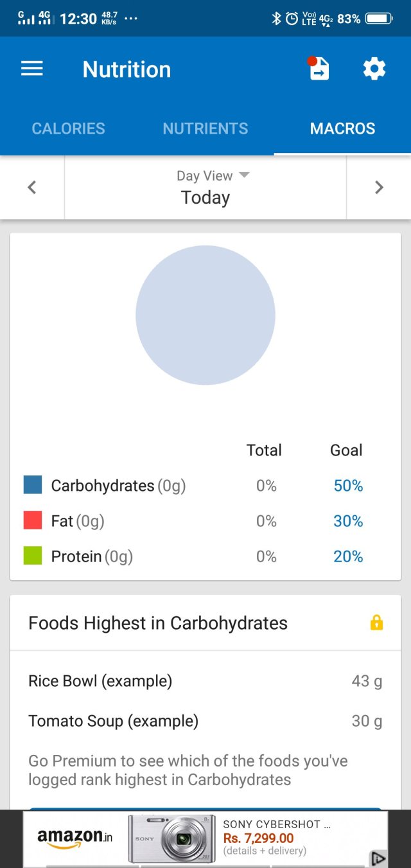Open the hamburger navigation menu
The image size is (411, 868).
[32, 69]
